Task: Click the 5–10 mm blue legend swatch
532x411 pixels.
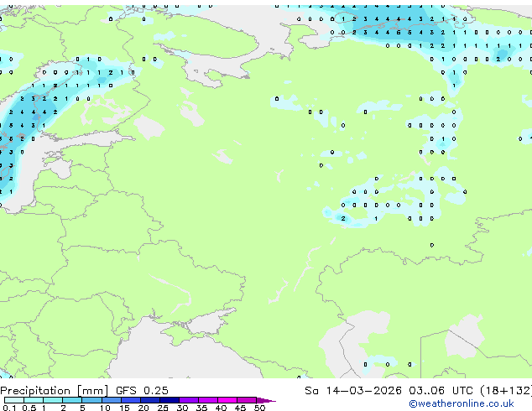Action: [x=91, y=400]
